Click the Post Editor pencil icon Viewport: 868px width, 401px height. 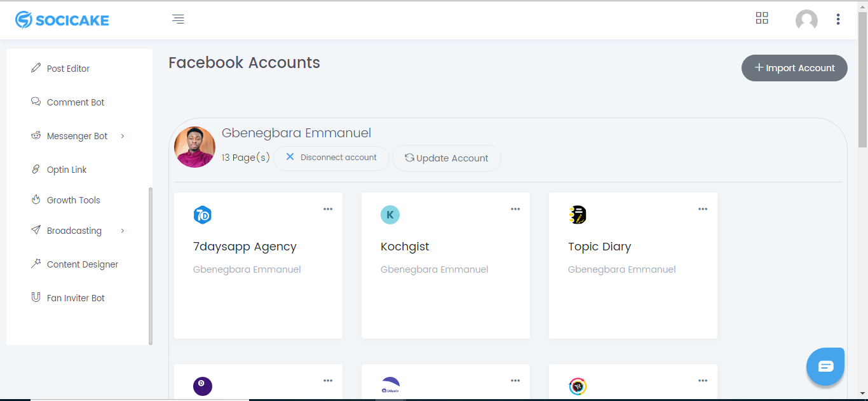[36, 68]
